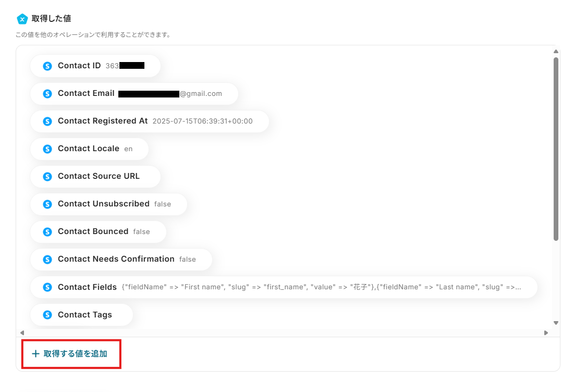Click the icon beside Contact Needs Confirmation

click(x=47, y=260)
